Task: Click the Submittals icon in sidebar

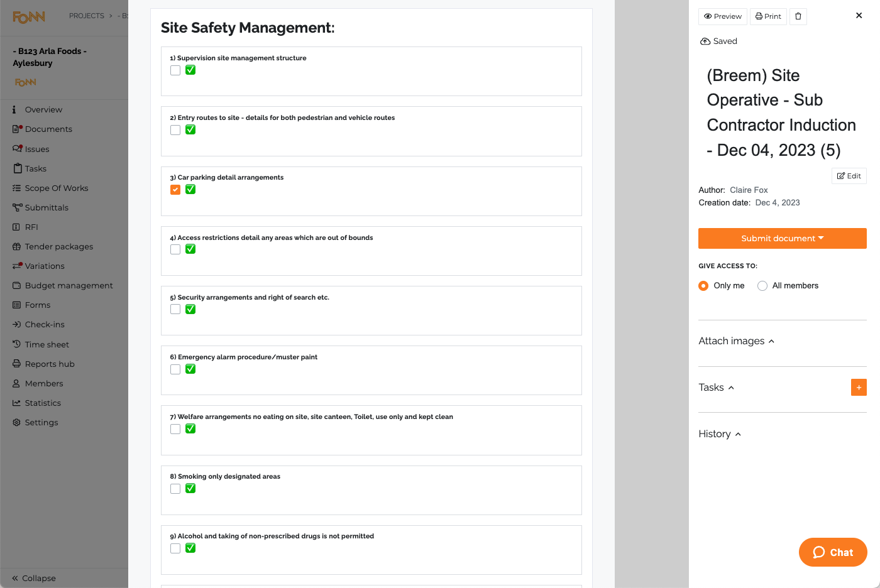Action: pyautogui.click(x=17, y=207)
